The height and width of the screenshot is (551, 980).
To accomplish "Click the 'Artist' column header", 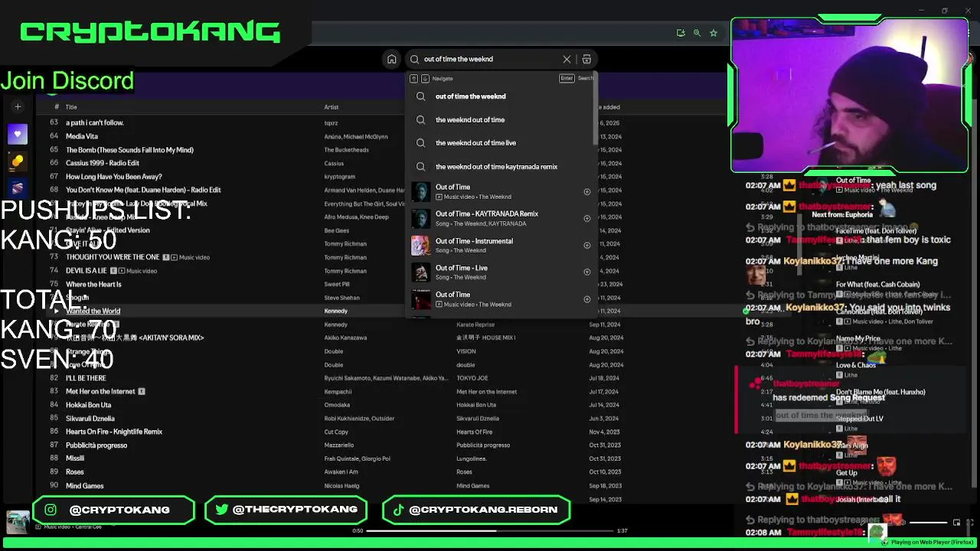I will click(x=331, y=107).
